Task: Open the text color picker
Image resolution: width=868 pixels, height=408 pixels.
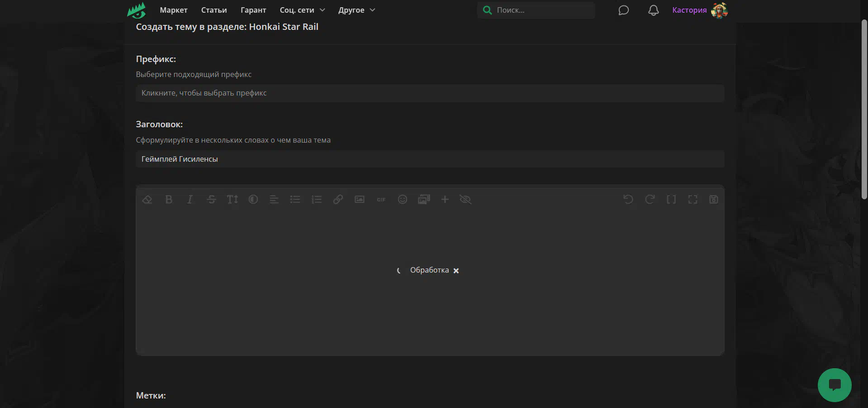Action: (x=253, y=199)
